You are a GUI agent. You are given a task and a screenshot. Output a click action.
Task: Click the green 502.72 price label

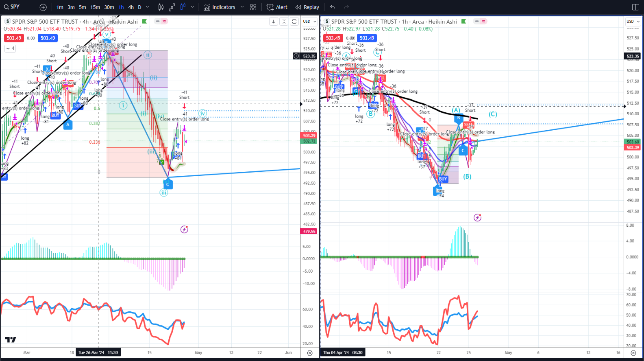(x=309, y=141)
